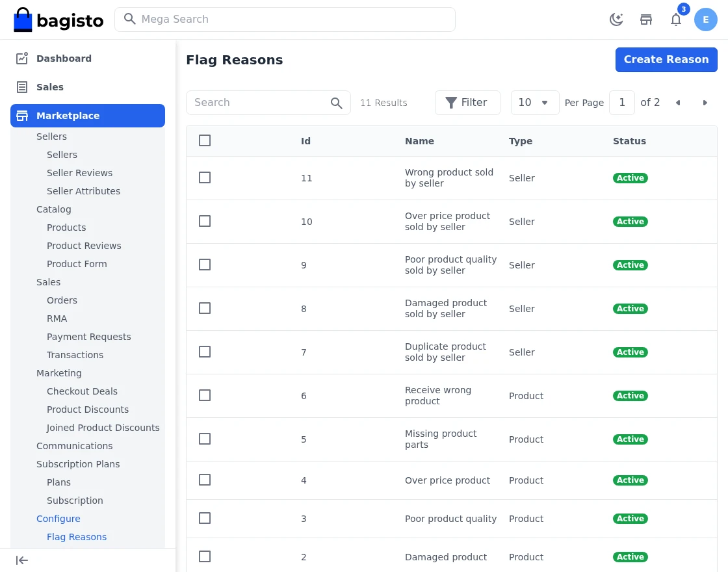Sort by Id column header
728x572 pixels.
(305, 141)
